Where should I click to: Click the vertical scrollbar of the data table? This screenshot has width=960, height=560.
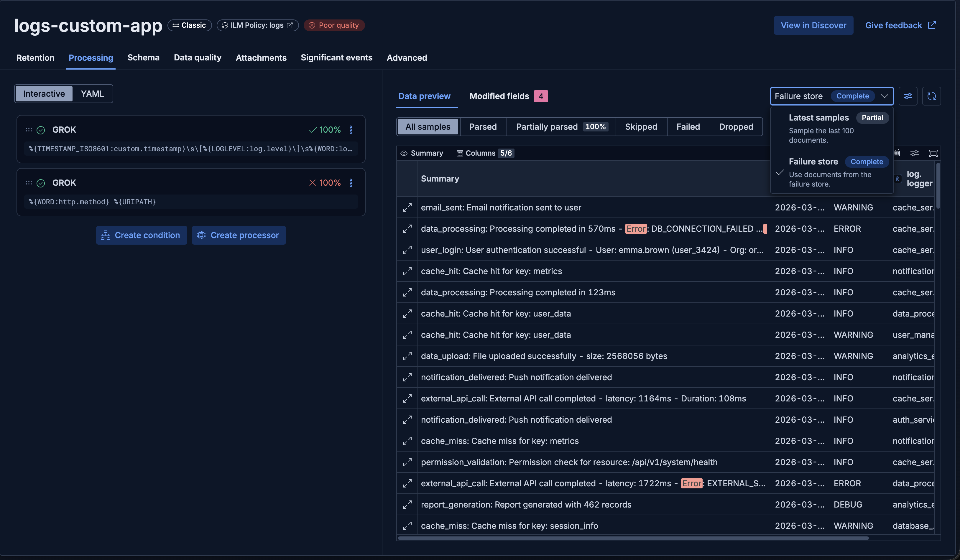coord(938,185)
